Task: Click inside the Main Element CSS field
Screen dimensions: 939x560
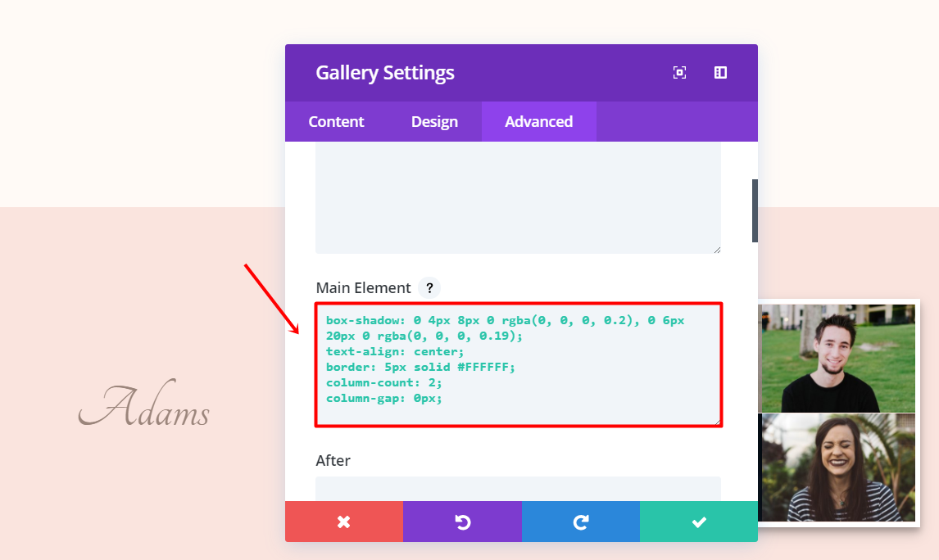Action: (x=518, y=364)
